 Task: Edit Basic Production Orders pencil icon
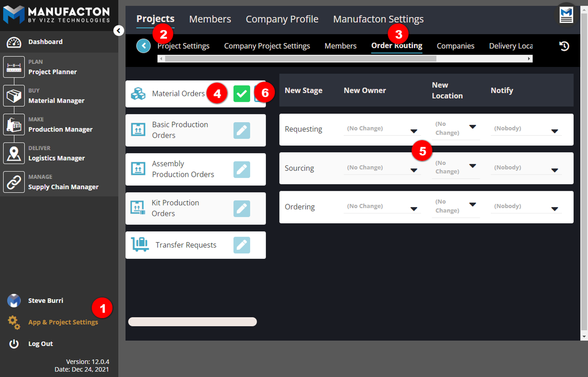tap(242, 130)
